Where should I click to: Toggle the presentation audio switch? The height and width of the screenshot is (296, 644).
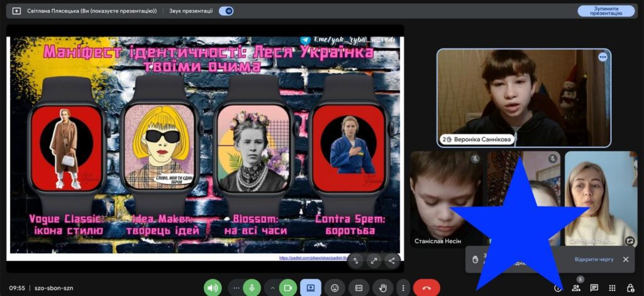point(226,11)
